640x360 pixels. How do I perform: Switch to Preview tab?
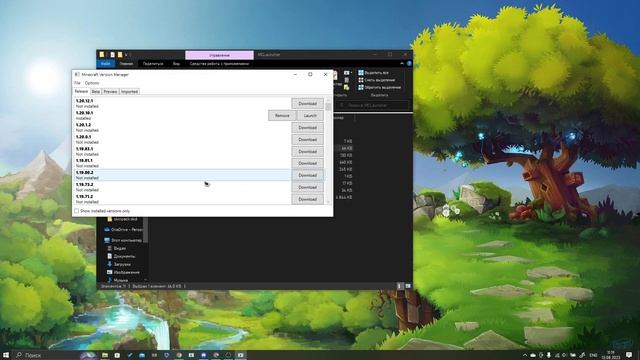point(110,91)
